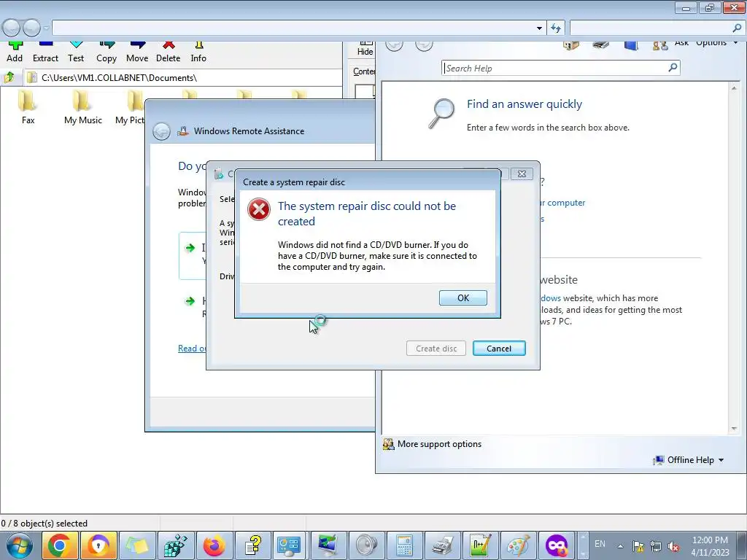Click the fax/printer taskbar icon
Screen dimensions: 747x560
tap(443, 545)
